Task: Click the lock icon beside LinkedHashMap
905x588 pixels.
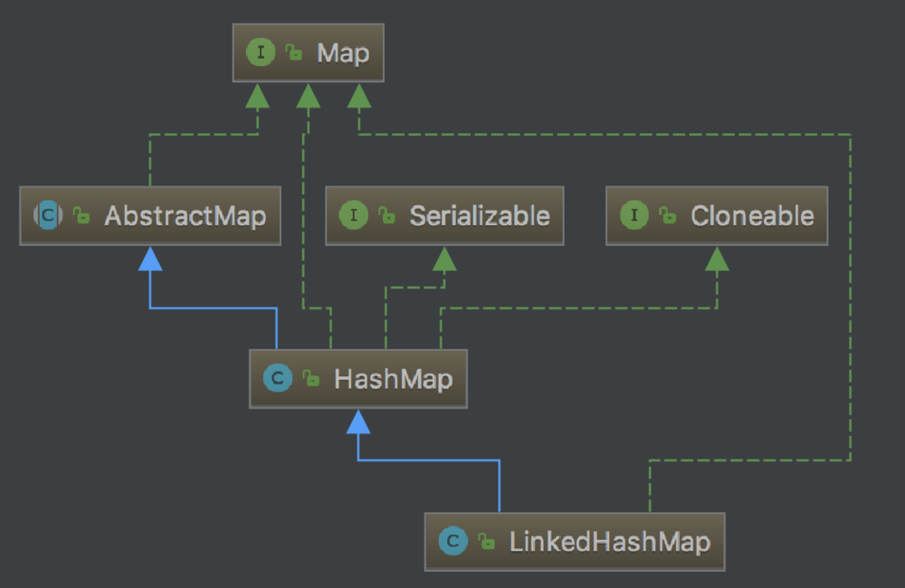Action: (487, 542)
